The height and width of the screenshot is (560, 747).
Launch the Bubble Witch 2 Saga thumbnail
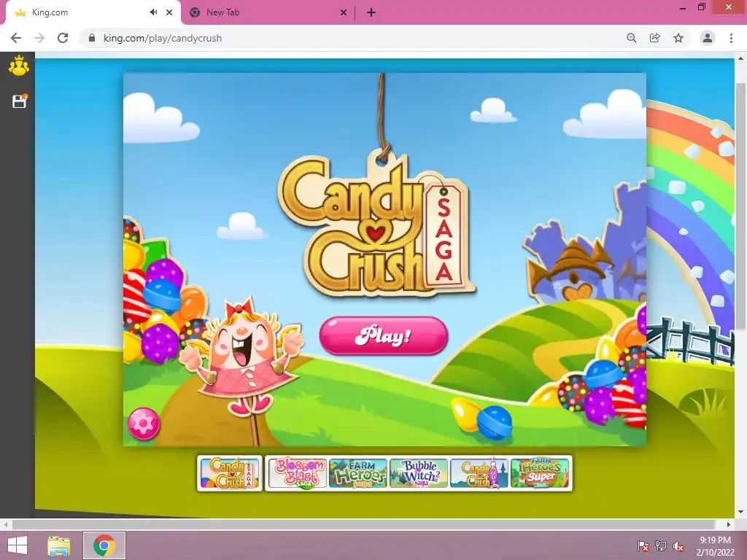pos(419,473)
